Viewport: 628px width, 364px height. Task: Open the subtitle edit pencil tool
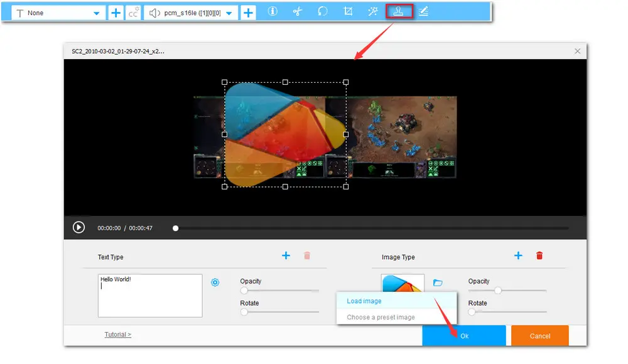pos(423,11)
